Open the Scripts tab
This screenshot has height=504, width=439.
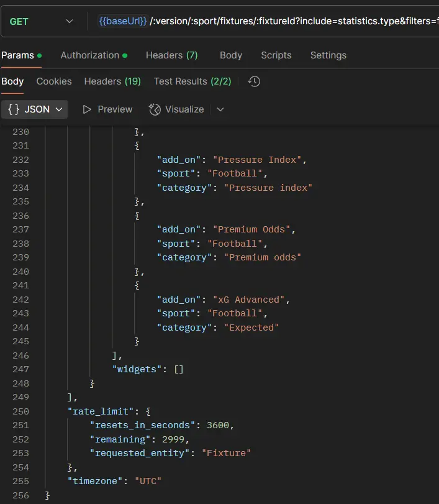pyautogui.click(x=276, y=55)
